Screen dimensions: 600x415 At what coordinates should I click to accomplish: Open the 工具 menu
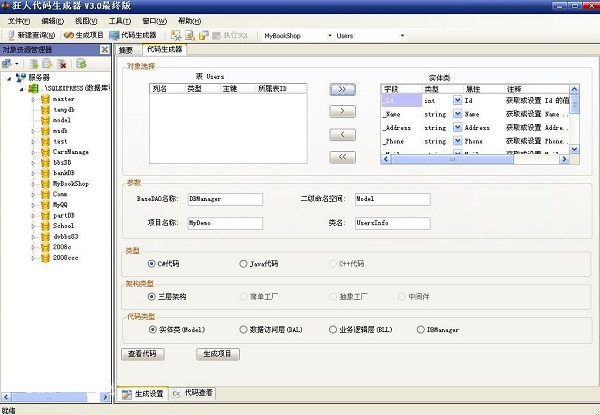(118, 20)
